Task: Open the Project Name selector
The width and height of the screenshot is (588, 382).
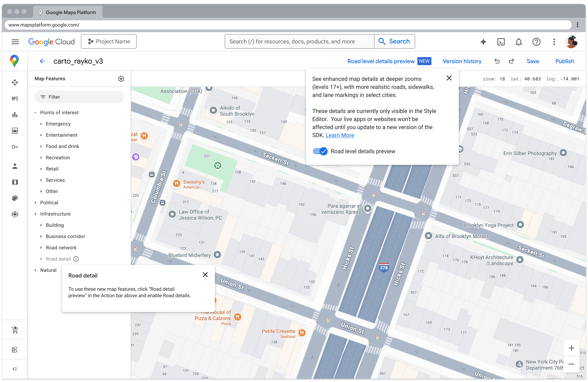Action: click(x=109, y=41)
